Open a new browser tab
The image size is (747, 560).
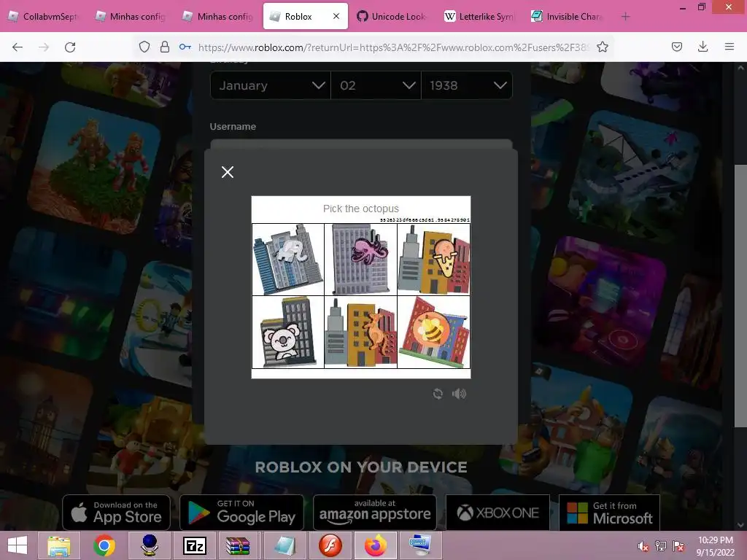[625, 17]
